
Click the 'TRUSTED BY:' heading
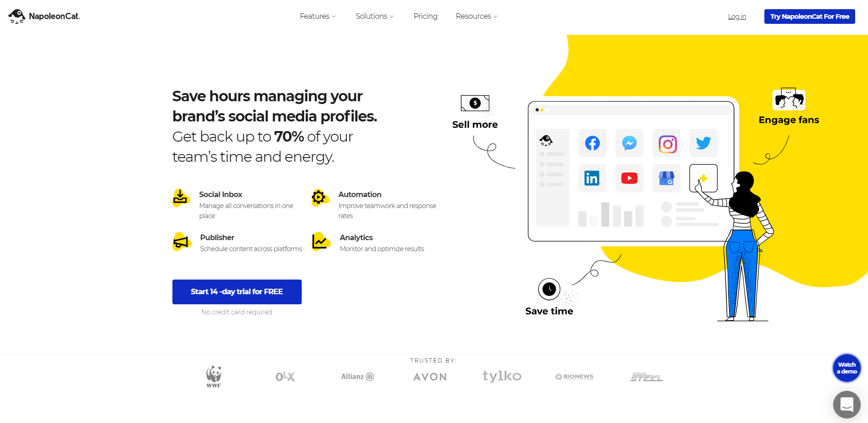point(433,361)
